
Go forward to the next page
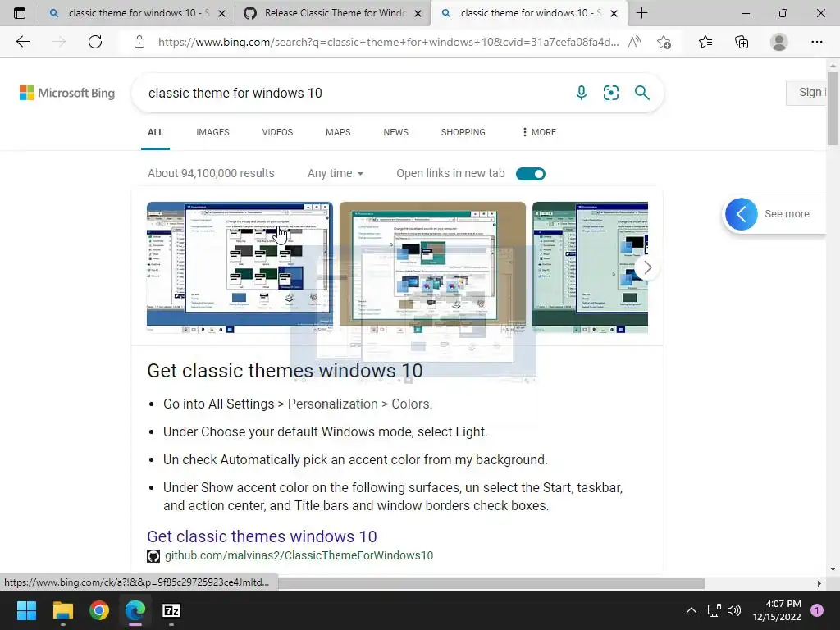(x=59, y=42)
